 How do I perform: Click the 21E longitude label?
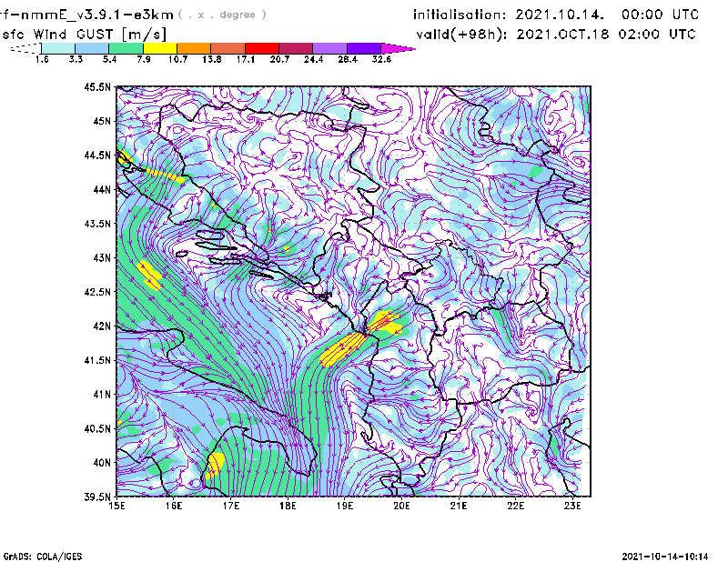[x=459, y=506]
